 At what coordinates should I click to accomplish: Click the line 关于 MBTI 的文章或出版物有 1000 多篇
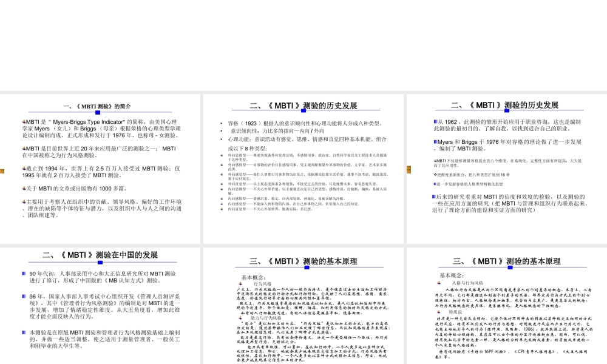tap(75, 189)
